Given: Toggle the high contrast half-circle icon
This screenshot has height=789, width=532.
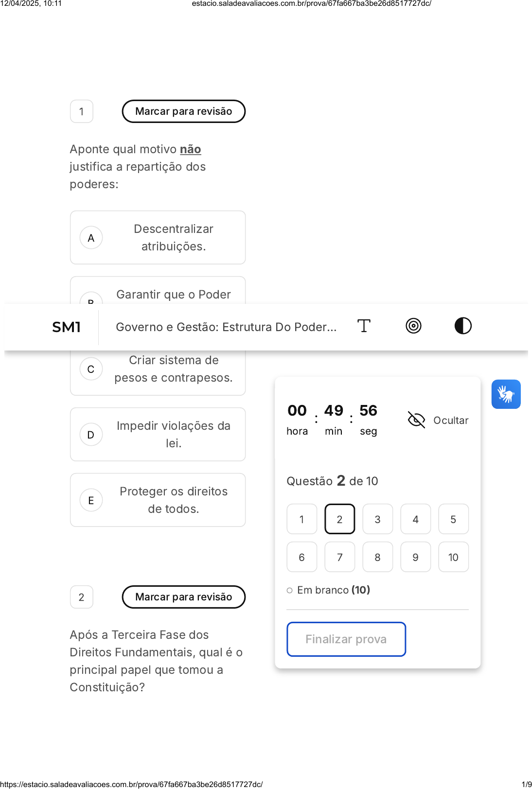Looking at the screenshot, I should (463, 326).
